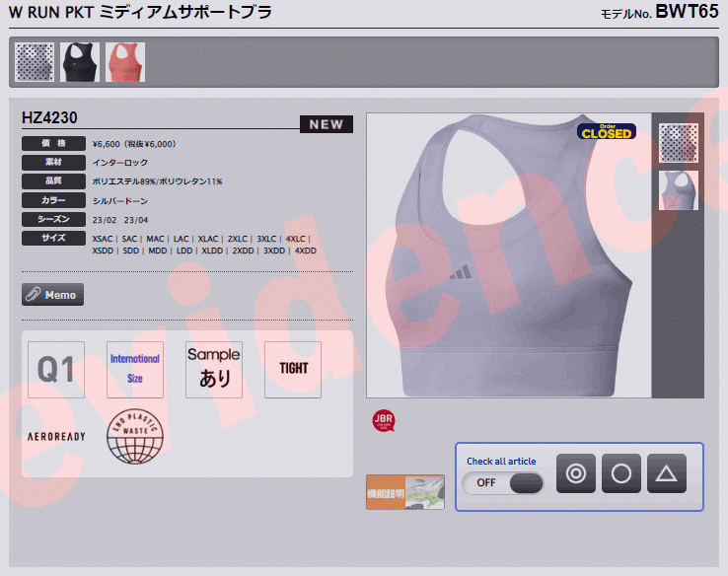Click the double circle rating button

(576, 473)
